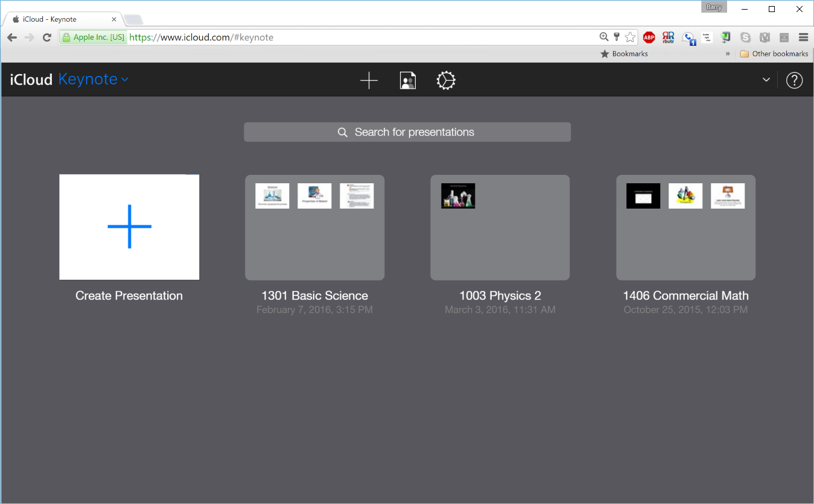
Task: Click the gray N extension icon
Action: pos(765,37)
